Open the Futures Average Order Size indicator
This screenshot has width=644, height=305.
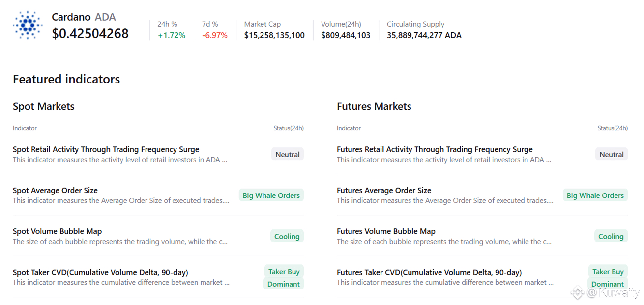point(384,191)
